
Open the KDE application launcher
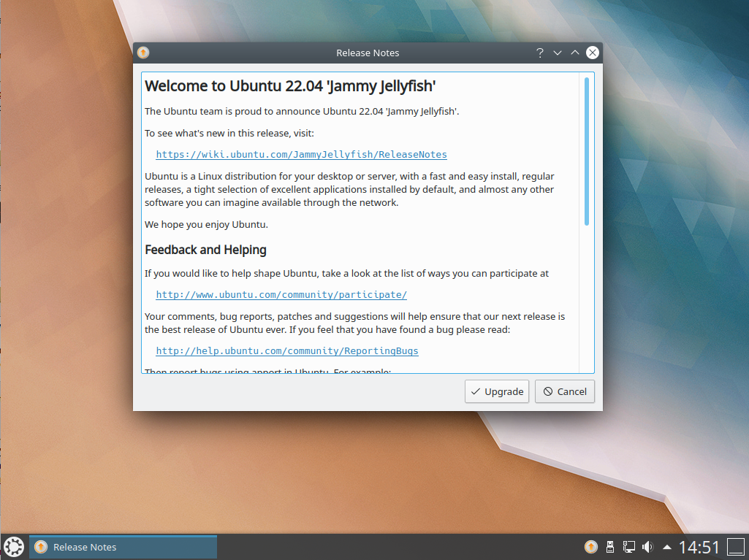click(x=14, y=547)
